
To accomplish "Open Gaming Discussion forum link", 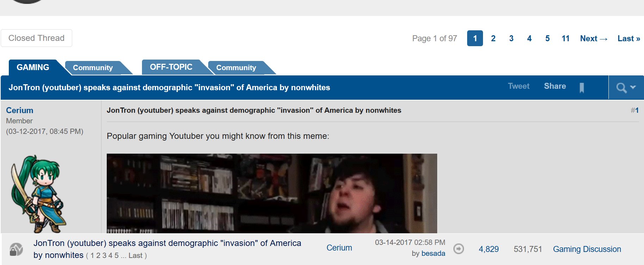I will coord(587,249).
